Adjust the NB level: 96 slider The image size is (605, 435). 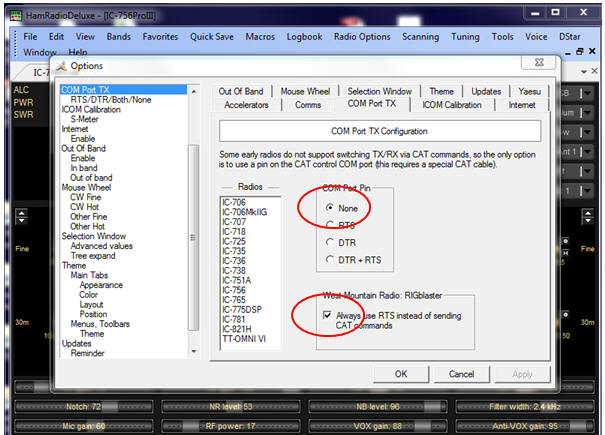click(378, 406)
